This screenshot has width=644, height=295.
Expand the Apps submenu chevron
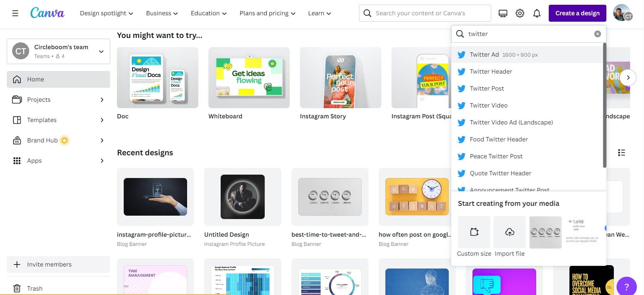tap(102, 161)
